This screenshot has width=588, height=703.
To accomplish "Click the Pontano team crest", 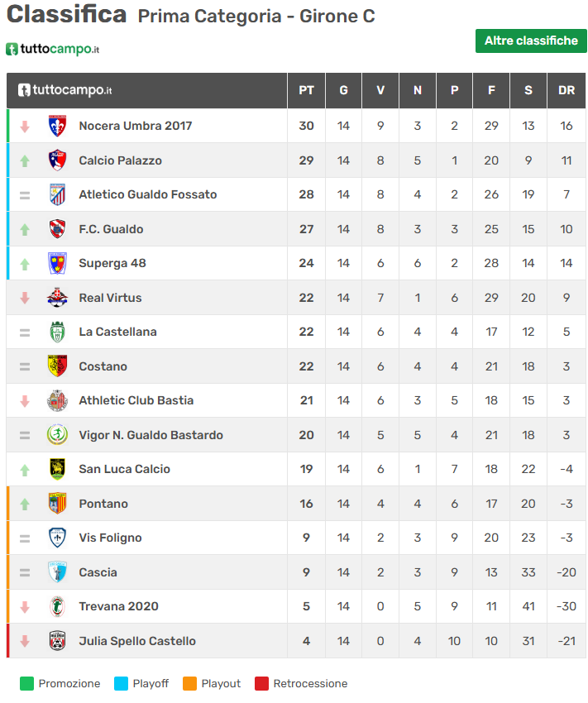I will (x=57, y=504).
